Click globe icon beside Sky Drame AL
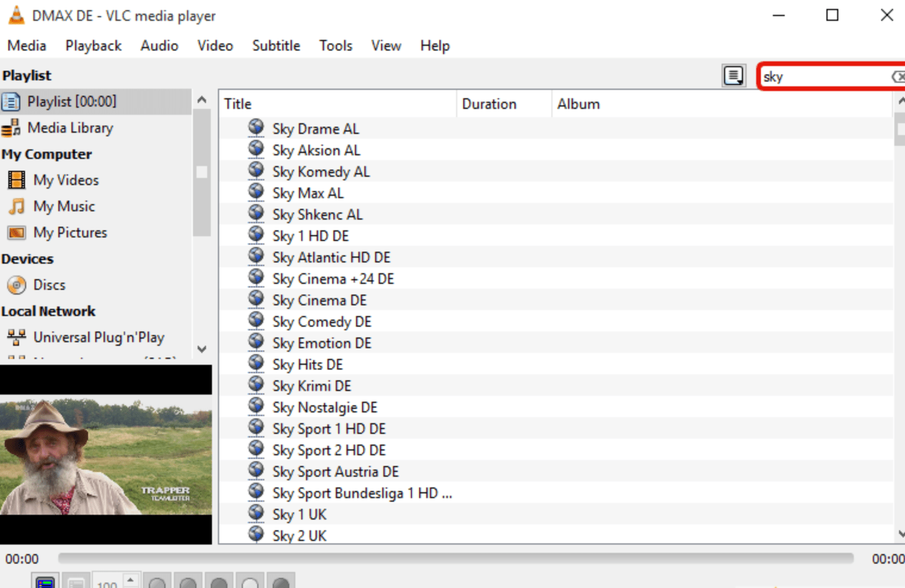The image size is (905, 588). (256, 127)
